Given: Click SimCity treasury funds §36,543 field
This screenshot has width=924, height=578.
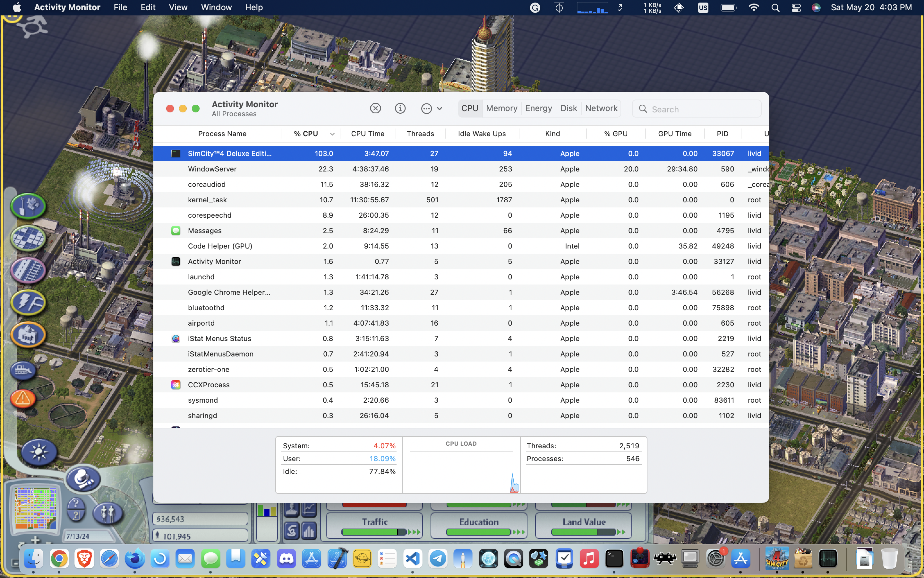Looking at the screenshot, I should pyautogui.click(x=201, y=519).
